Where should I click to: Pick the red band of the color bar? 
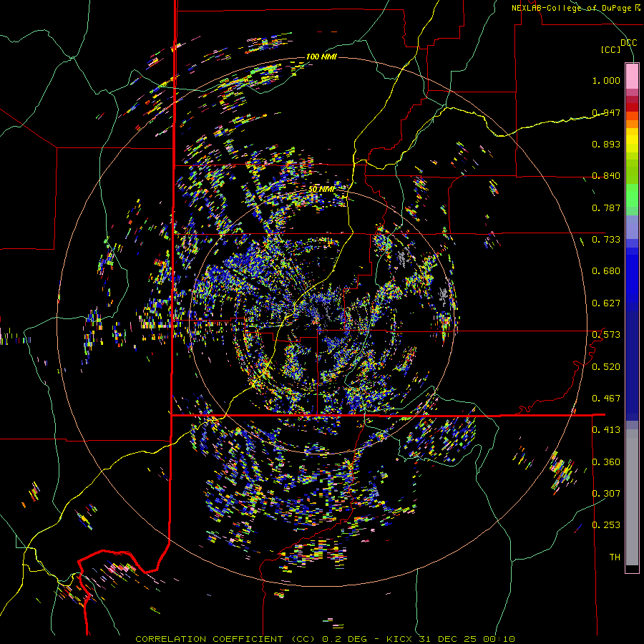[x=632, y=107]
